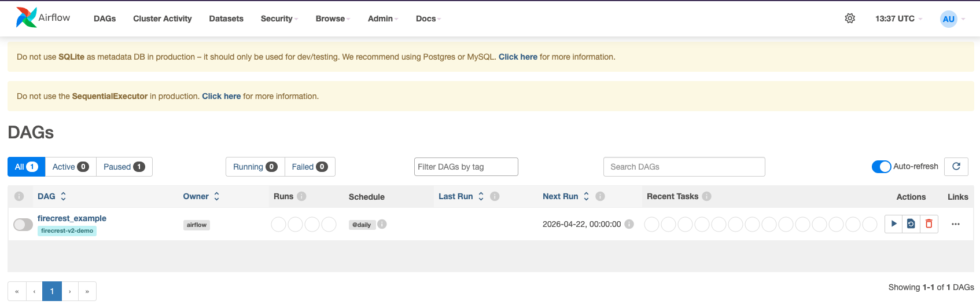Click the info icon next to the @daily schedule
The height and width of the screenshot is (308, 980).
[x=382, y=224]
